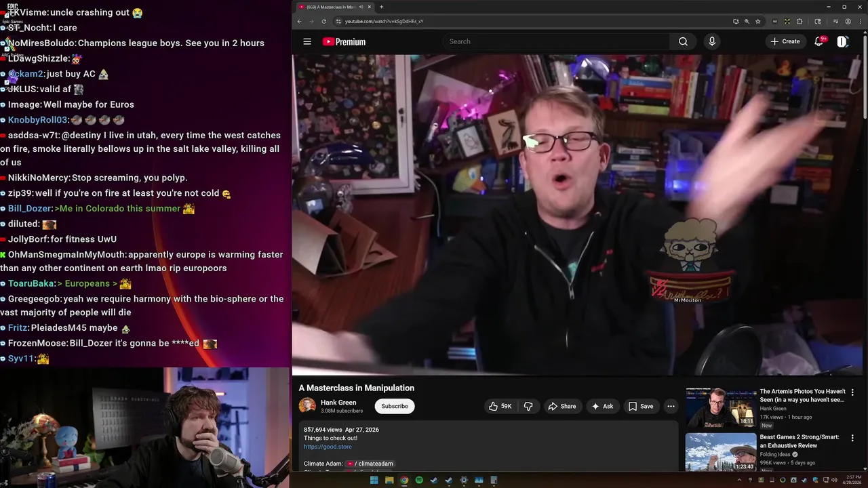Viewport: 868px width, 488px height.
Task: Click the Create button
Action: (785, 41)
